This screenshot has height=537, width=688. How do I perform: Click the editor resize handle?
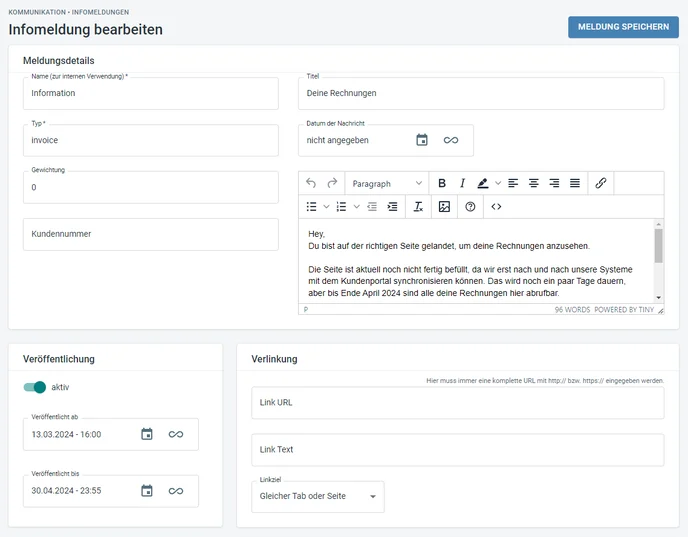[661, 310]
